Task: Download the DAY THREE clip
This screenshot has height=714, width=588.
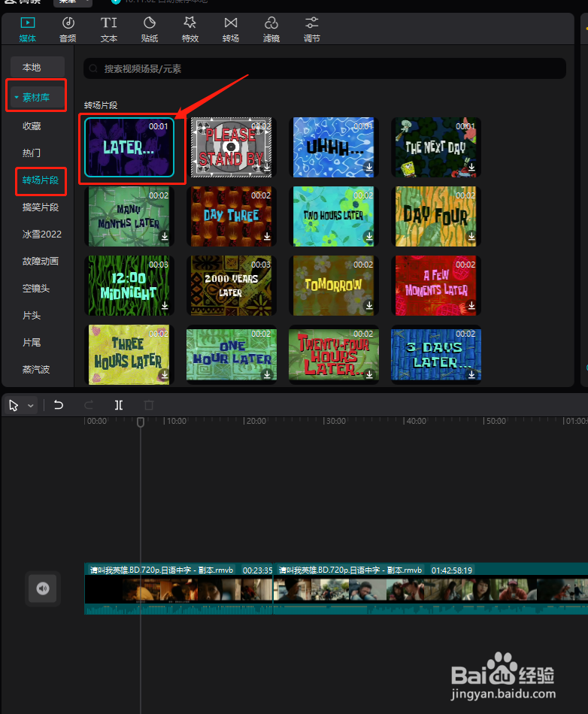Action: click(x=267, y=236)
